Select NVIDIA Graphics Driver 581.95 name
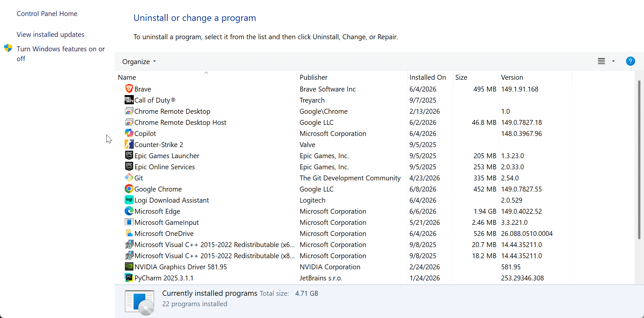The height and width of the screenshot is (318, 644). coord(181,267)
